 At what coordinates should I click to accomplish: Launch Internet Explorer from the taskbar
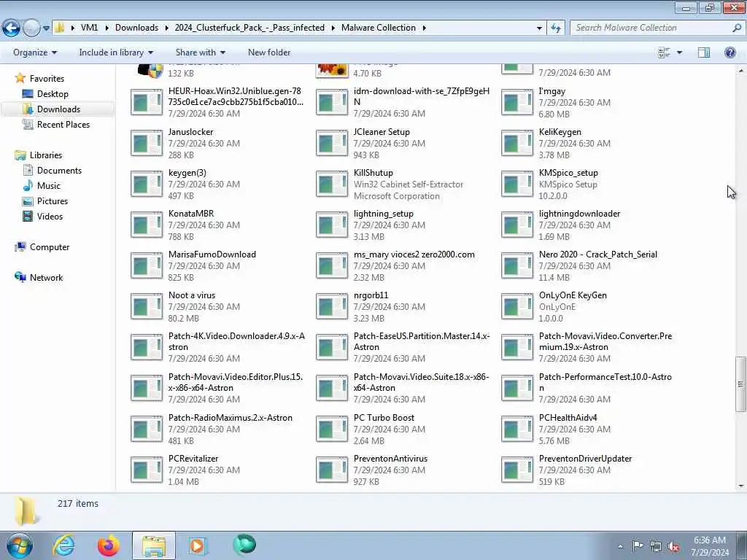(63, 545)
